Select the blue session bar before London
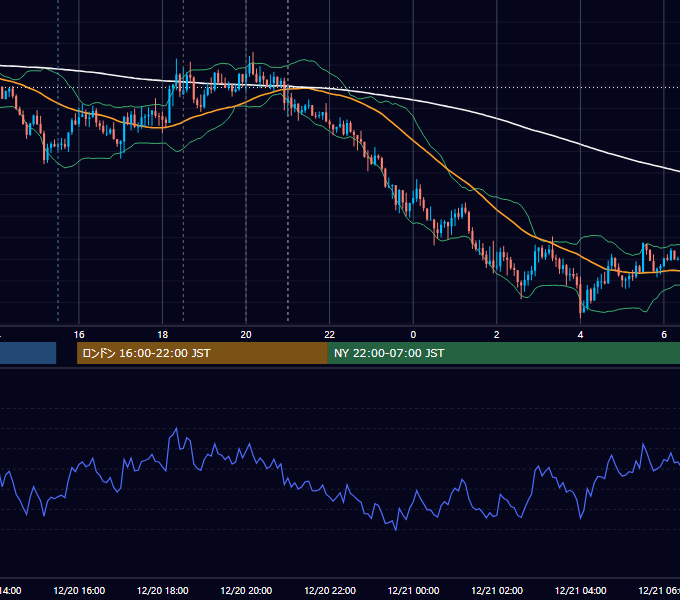The width and height of the screenshot is (680, 600). [28, 353]
